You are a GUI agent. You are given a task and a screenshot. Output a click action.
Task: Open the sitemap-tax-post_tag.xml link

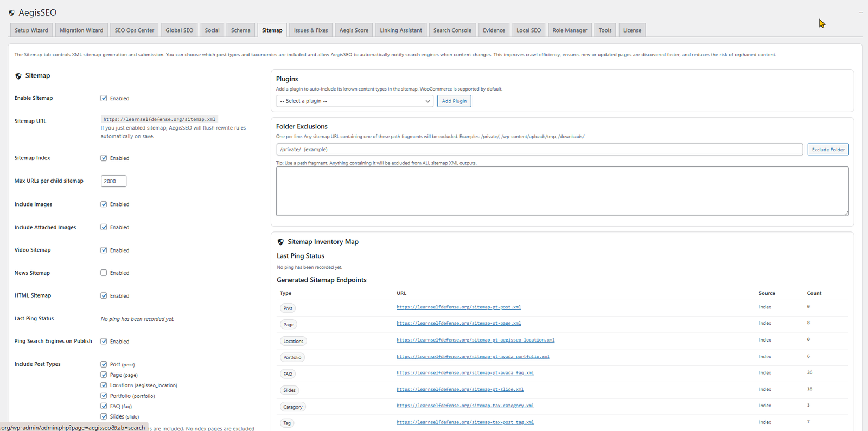[x=465, y=422]
